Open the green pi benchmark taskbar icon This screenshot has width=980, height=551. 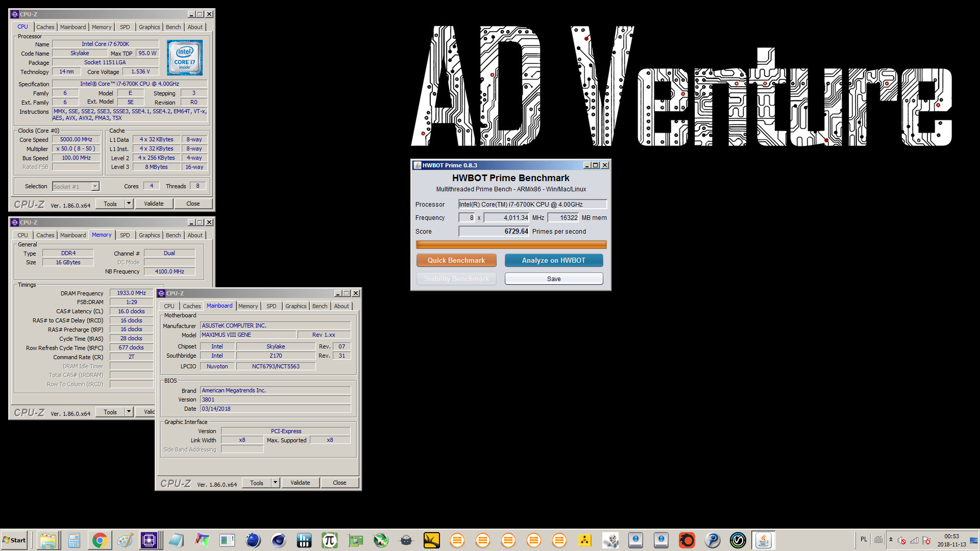point(330,540)
